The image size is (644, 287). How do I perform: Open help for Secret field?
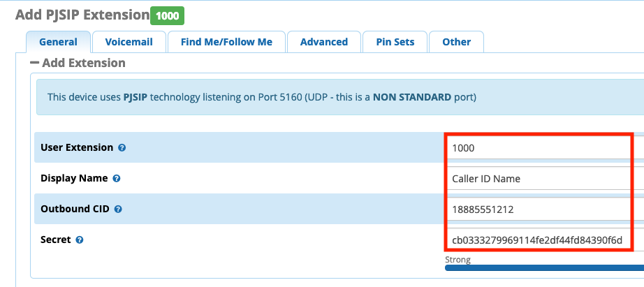point(80,240)
